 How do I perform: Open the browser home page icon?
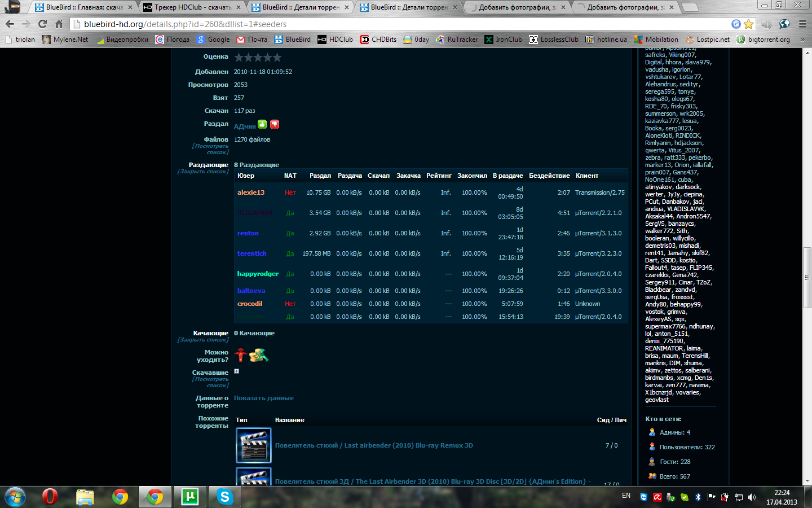(x=59, y=24)
